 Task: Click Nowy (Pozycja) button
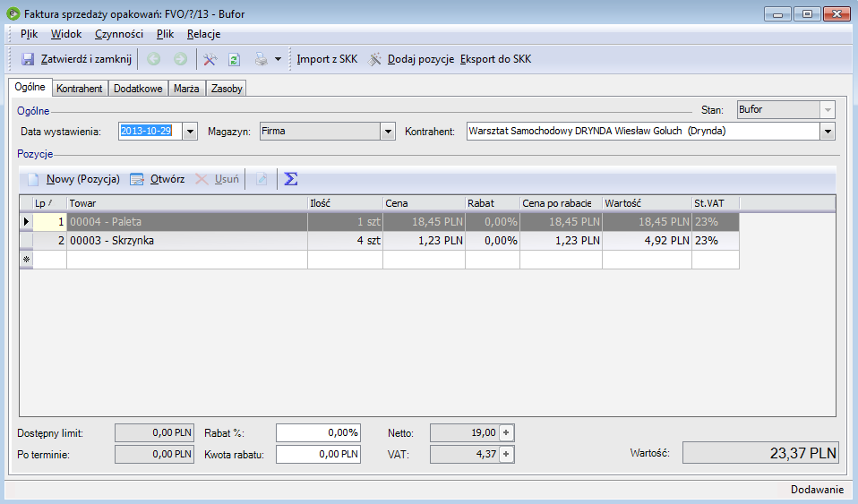83,179
